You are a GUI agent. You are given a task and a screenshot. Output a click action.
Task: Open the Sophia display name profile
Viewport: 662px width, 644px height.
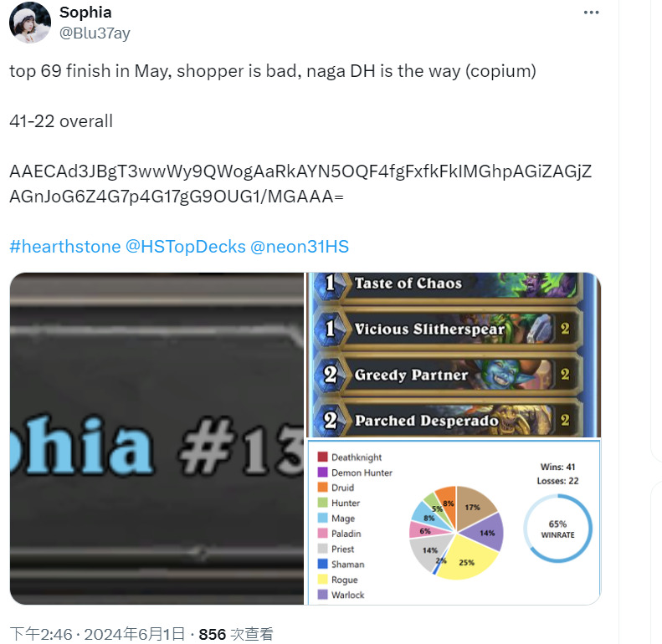pos(85,13)
